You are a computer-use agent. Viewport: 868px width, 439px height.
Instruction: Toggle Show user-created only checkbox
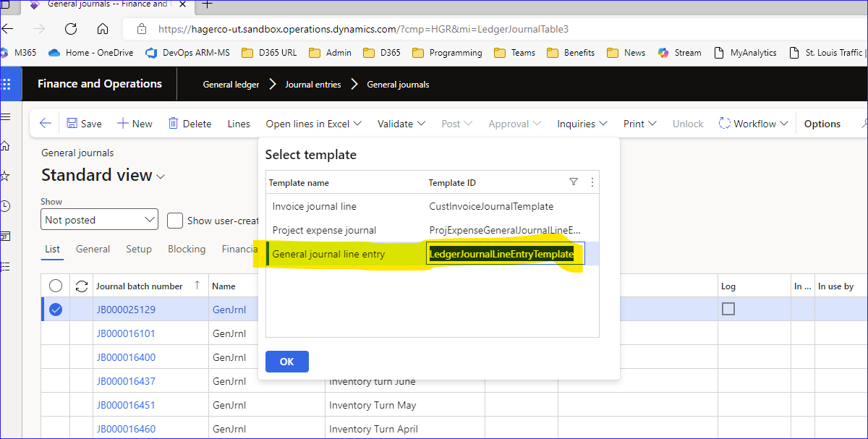tap(174, 221)
